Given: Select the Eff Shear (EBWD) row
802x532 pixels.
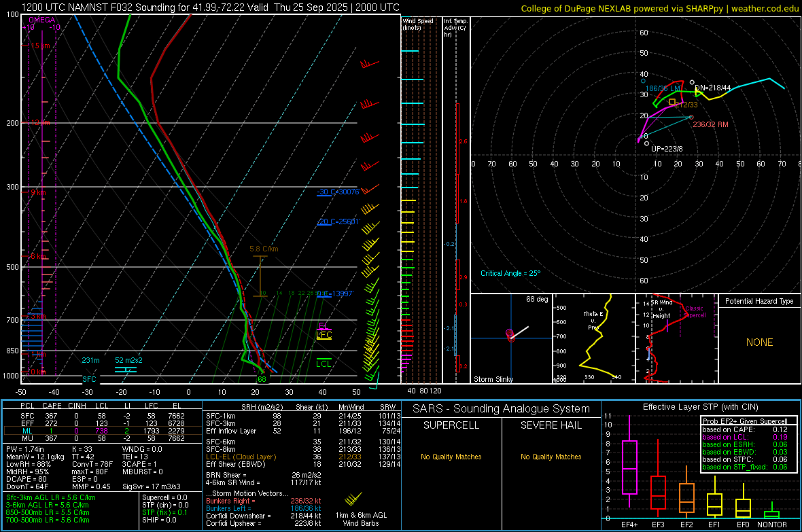Looking at the screenshot, I should 303,465.
